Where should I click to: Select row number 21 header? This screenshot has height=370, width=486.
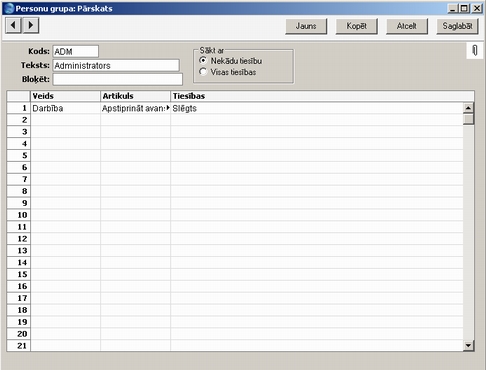pyautogui.click(x=19, y=346)
